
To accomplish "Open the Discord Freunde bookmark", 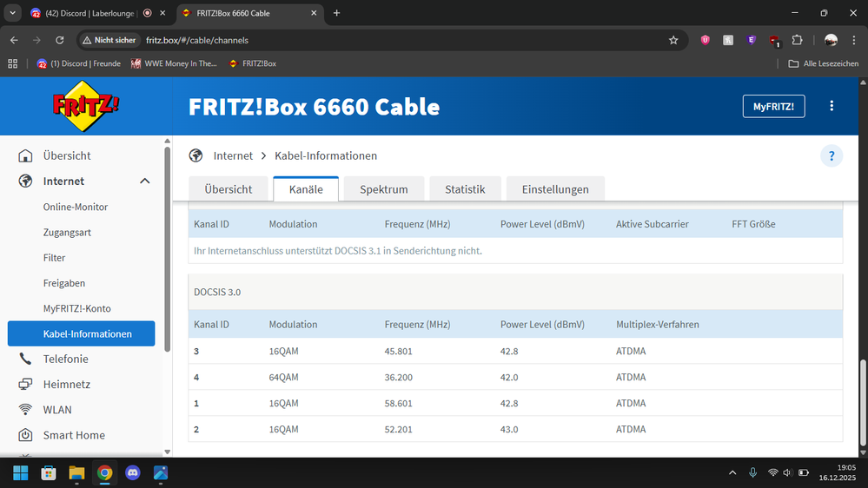I will pyautogui.click(x=78, y=63).
